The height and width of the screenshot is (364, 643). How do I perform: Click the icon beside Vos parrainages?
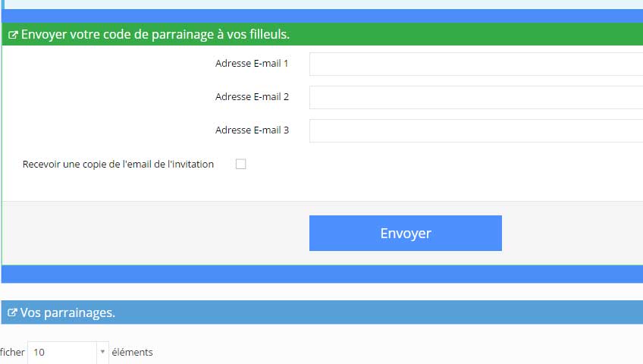coord(12,312)
